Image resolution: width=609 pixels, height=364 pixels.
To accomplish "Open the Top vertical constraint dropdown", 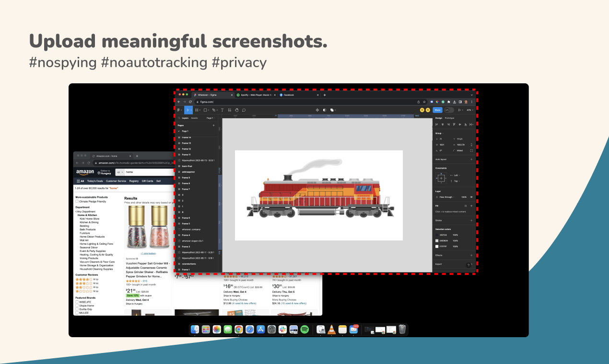I will pos(456,181).
